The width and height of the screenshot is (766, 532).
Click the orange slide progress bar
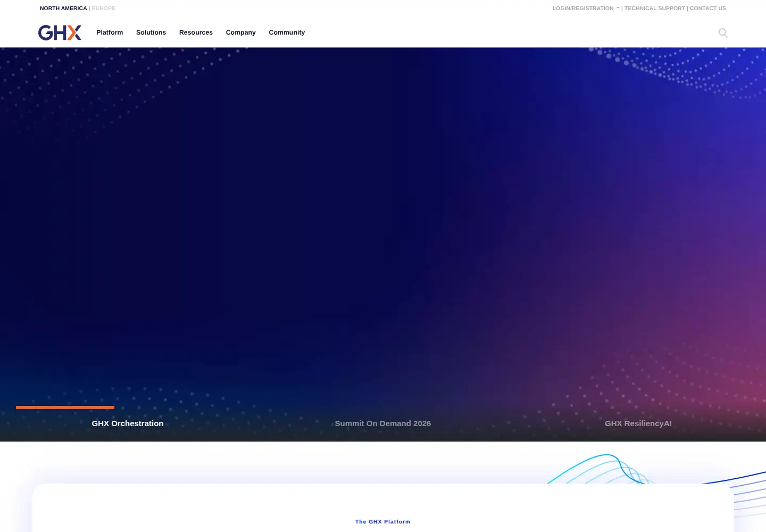(65, 408)
